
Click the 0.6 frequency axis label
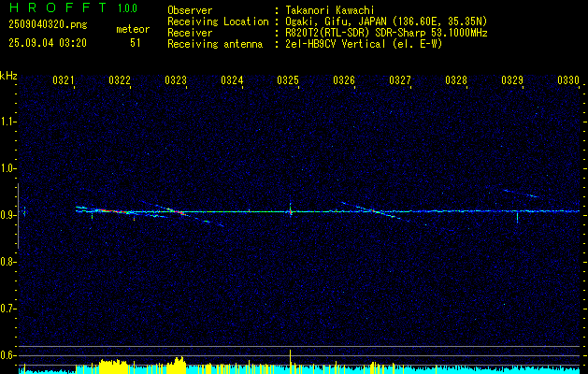7,355
